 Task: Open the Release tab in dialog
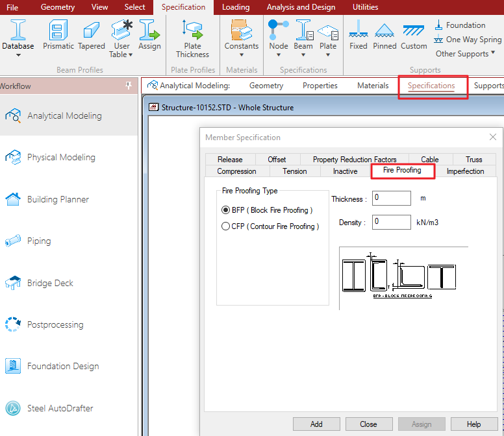point(230,160)
